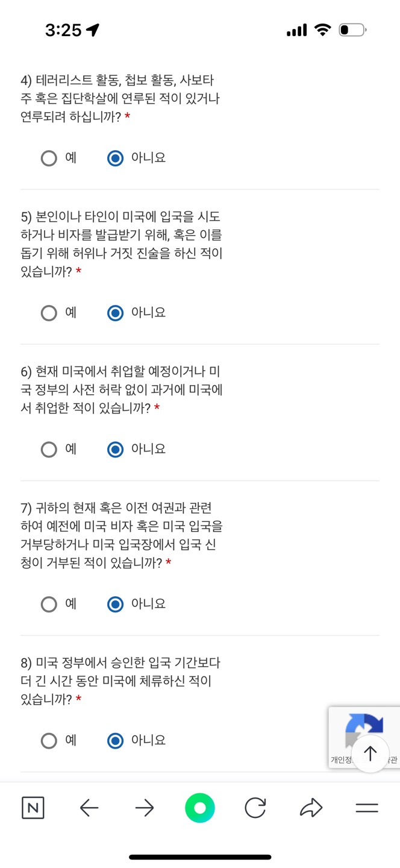
Task: Tap the battery indicator in status bar
Action: pos(352,30)
